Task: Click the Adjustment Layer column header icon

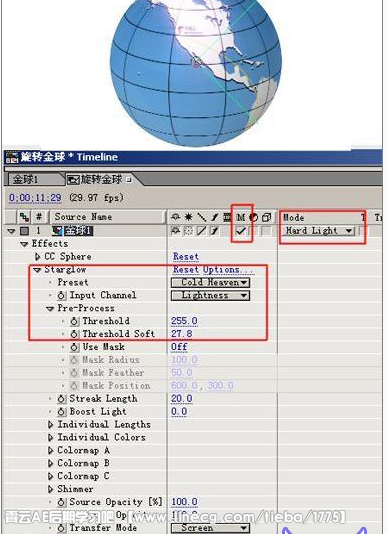Action: 253,217
